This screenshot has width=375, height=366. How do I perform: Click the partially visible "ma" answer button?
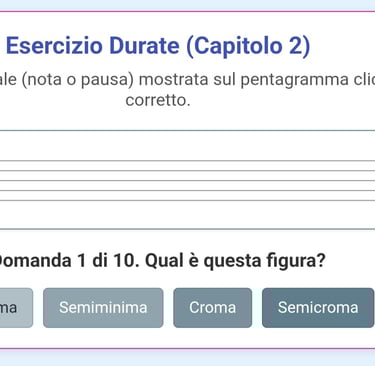coord(16,308)
